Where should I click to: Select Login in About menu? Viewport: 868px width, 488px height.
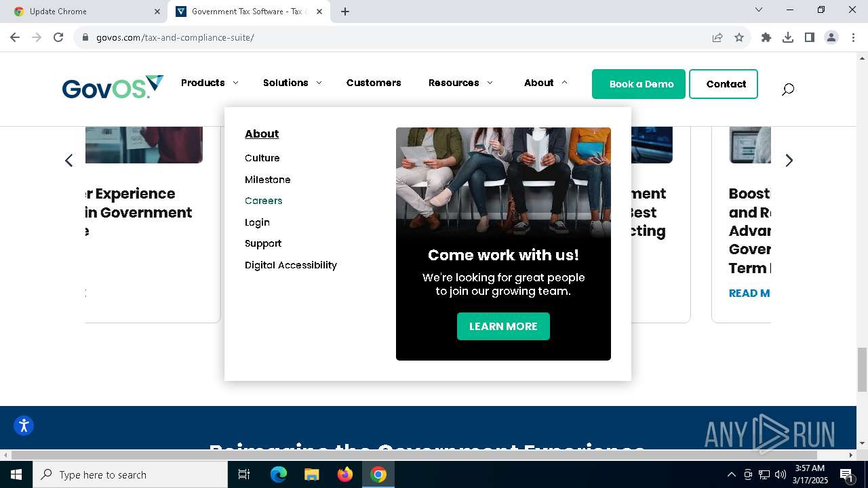(257, 222)
